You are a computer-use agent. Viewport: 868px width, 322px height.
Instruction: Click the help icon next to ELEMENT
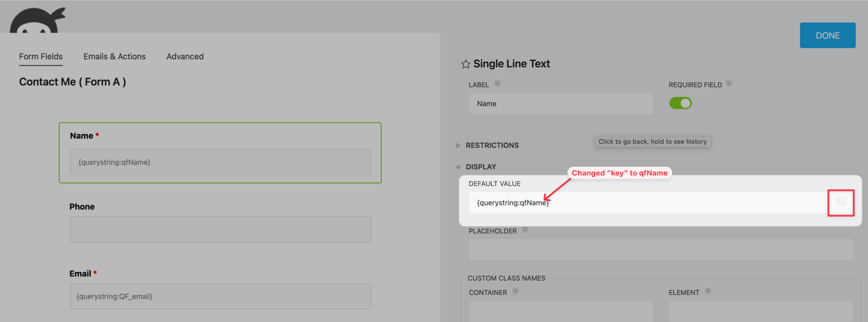[x=708, y=292]
